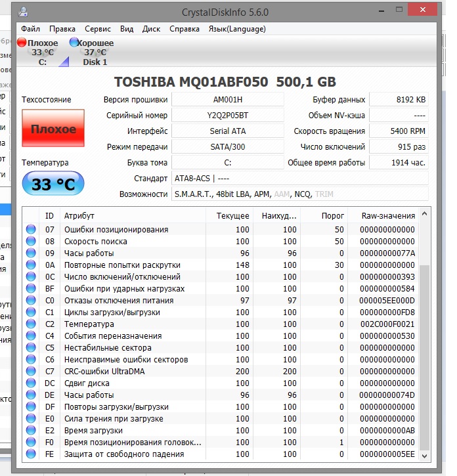Open the Файл menu
Image resolution: width=457 pixels, height=476 pixels.
(x=30, y=29)
